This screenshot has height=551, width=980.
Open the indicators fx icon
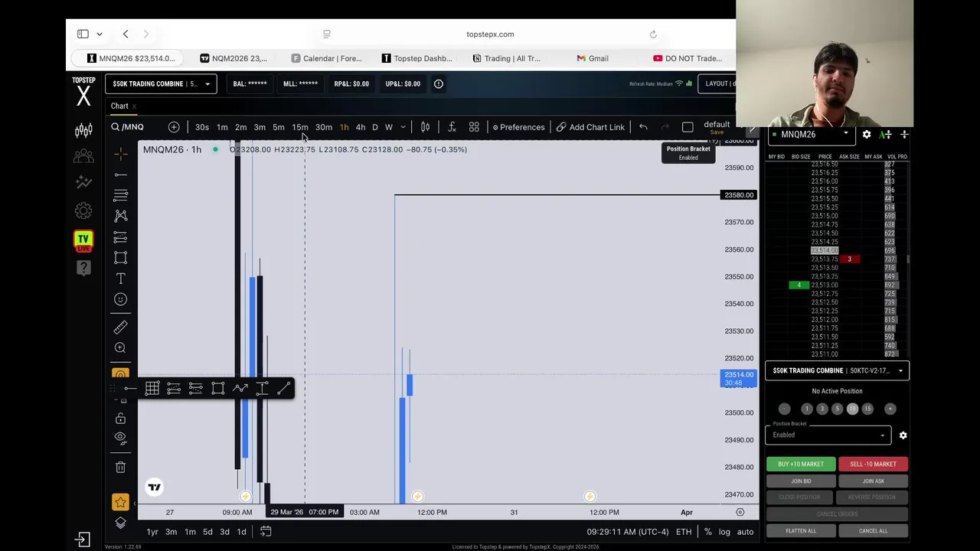452,127
